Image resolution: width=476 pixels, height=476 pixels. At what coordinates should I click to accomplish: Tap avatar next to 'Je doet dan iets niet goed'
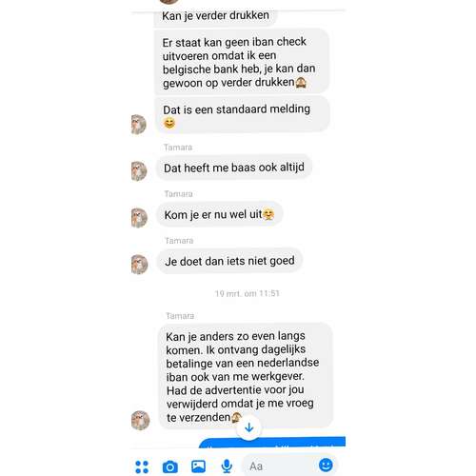coord(140,264)
